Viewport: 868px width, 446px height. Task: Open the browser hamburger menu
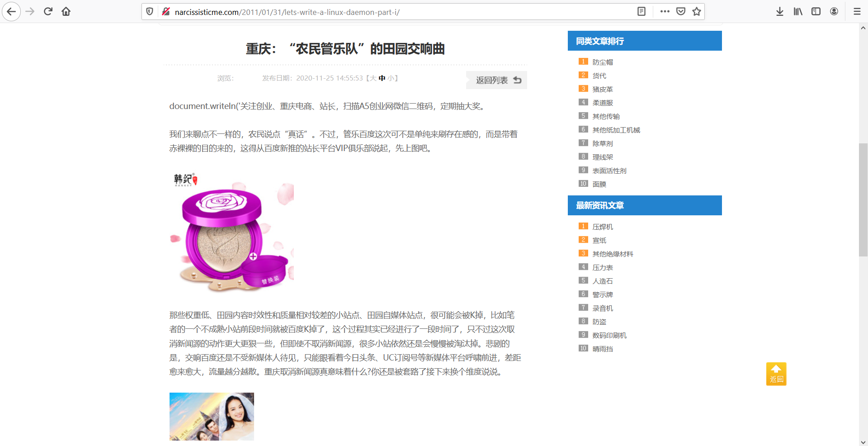[x=857, y=11]
